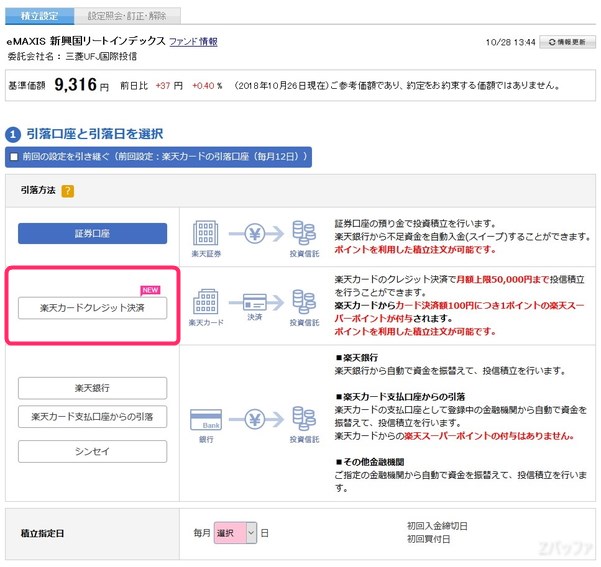Click the fund name eMAXIS 新興国リートインデックス
The image size is (601, 567).
tap(86, 41)
